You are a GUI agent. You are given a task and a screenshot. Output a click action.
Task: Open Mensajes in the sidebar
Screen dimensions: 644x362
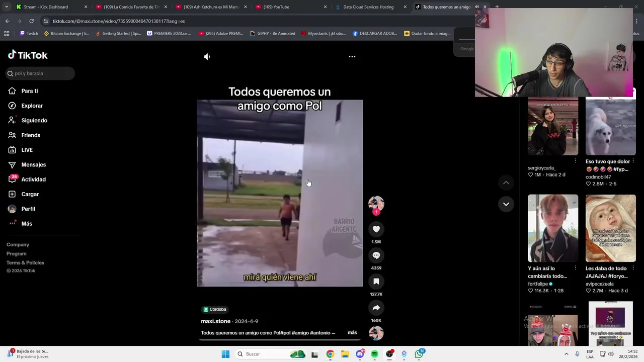click(x=33, y=165)
